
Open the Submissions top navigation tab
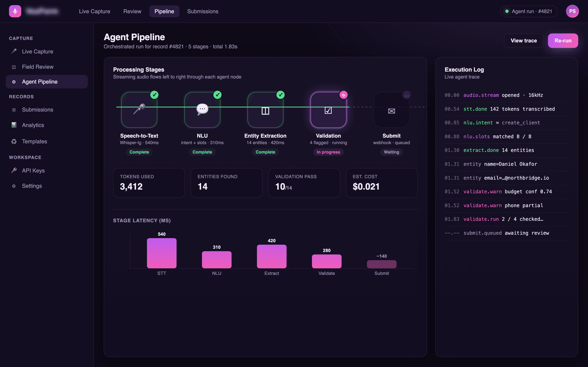click(203, 11)
